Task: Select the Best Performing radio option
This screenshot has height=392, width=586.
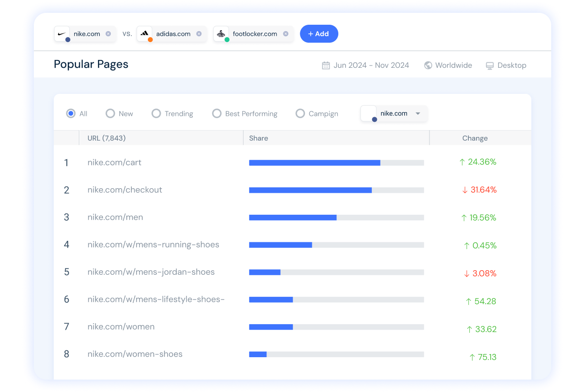Action: pos(217,114)
